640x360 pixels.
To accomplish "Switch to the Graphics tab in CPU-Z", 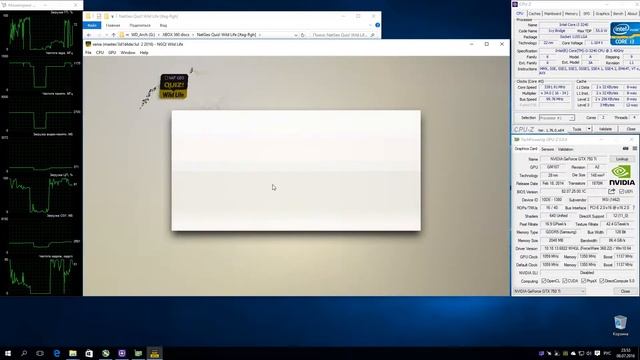I will tap(602, 13).
